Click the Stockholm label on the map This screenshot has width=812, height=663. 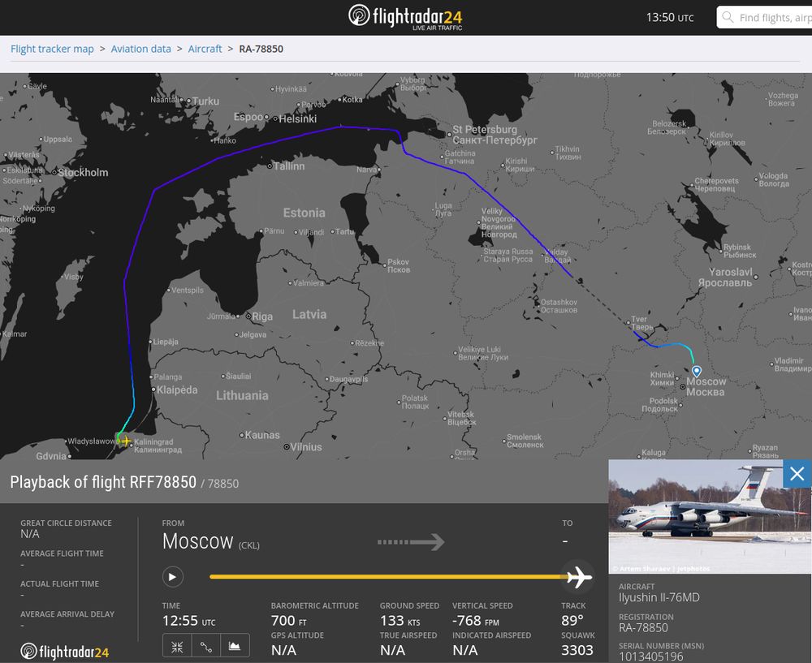pyautogui.click(x=83, y=172)
